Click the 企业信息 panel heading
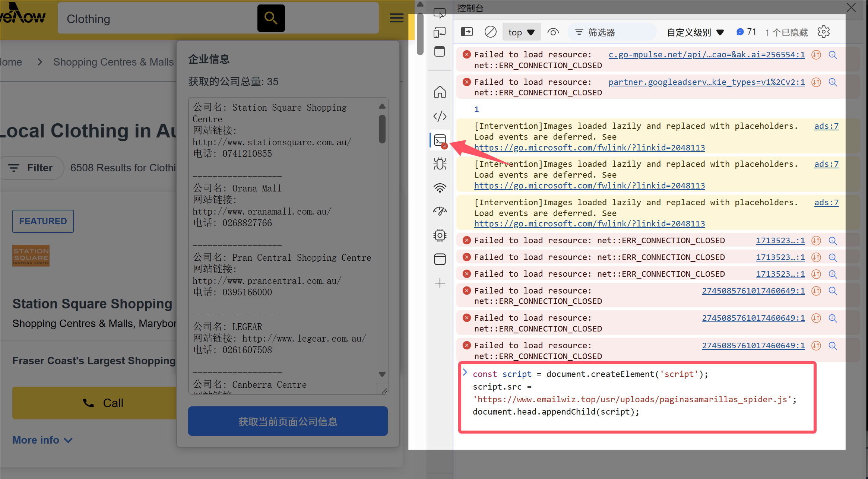The height and width of the screenshot is (479, 868). coord(209,59)
